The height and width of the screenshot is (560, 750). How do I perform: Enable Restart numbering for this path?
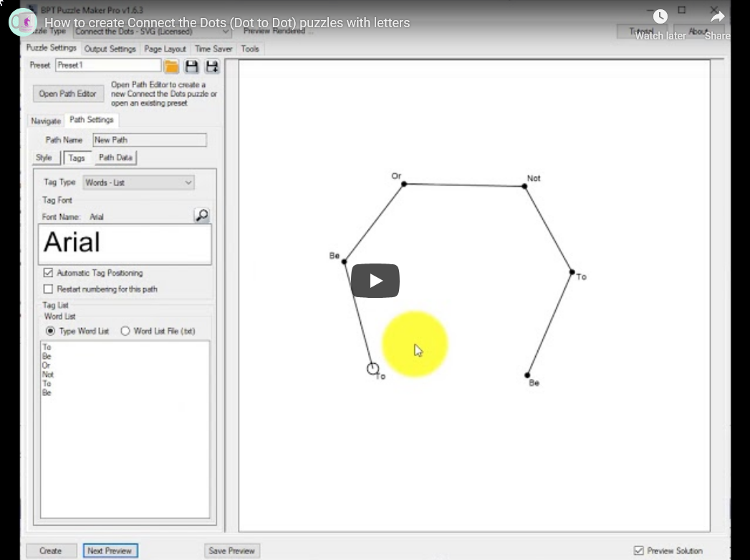pyautogui.click(x=48, y=289)
